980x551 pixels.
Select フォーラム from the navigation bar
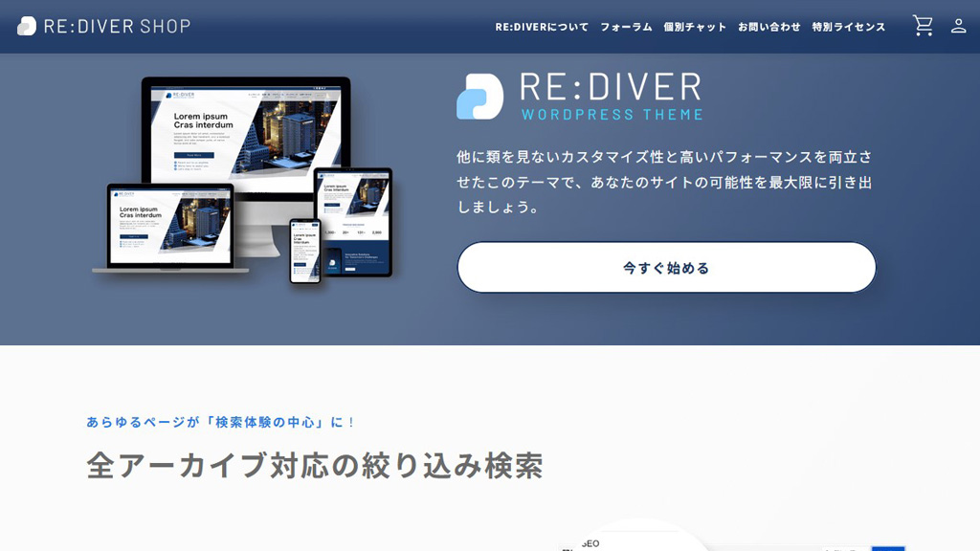625,28
